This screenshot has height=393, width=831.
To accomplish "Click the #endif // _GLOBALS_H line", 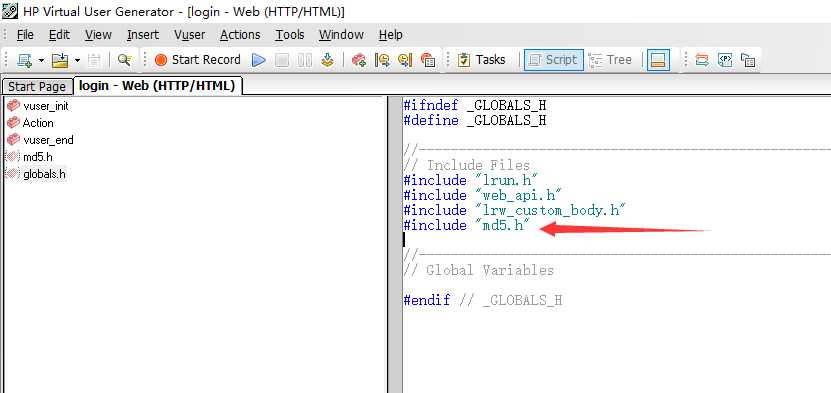I will point(482,300).
